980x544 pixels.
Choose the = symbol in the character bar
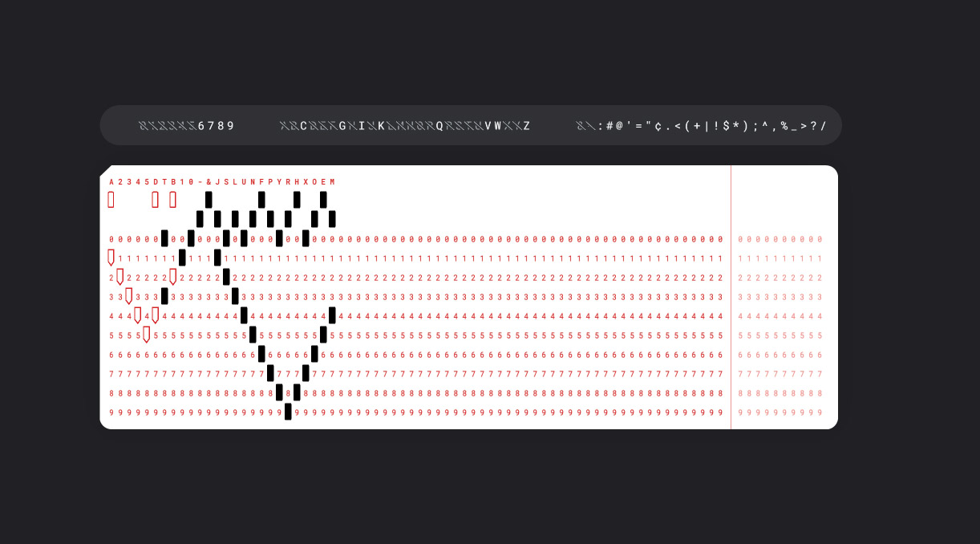click(638, 126)
